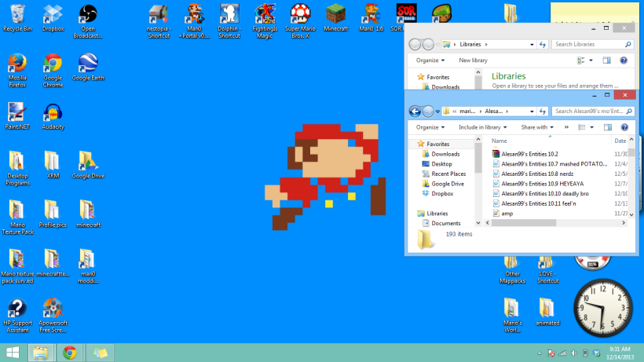Viewport: 644px width, 362px height.
Task: Open the Google Drive desktop shortcut
Action: (88, 165)
